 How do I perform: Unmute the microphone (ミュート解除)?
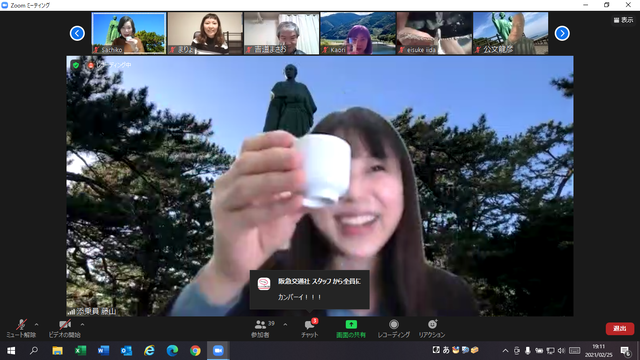click(x=21, y=329)
